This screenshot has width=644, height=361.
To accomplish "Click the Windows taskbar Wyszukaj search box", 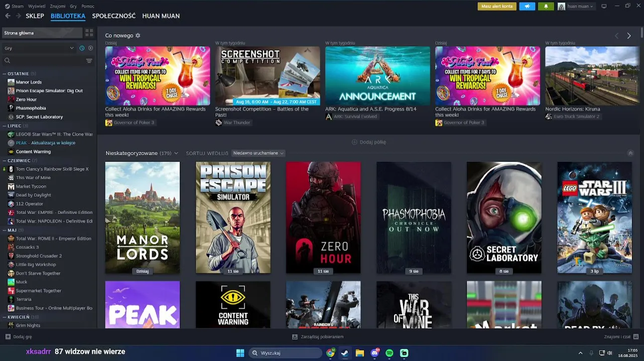I will (285, 353).
